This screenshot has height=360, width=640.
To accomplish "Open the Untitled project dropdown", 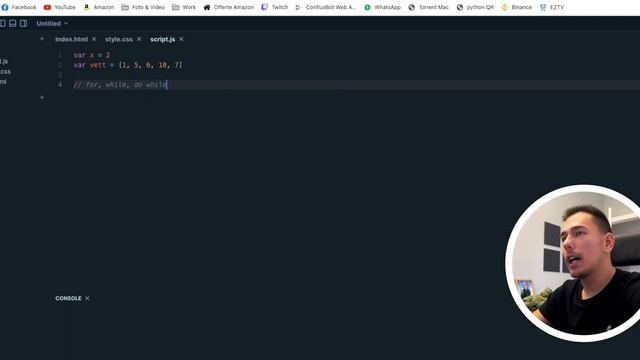I will point(52,24).
